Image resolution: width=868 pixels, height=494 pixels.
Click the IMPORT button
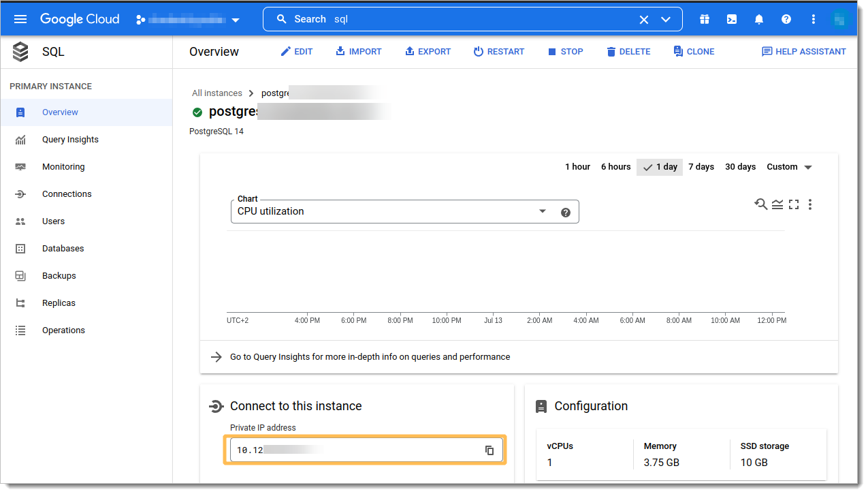pos(359,52)
